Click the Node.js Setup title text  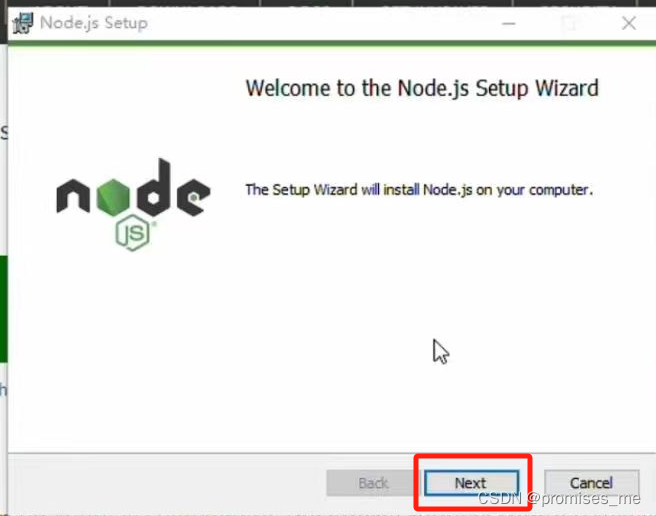94,23
